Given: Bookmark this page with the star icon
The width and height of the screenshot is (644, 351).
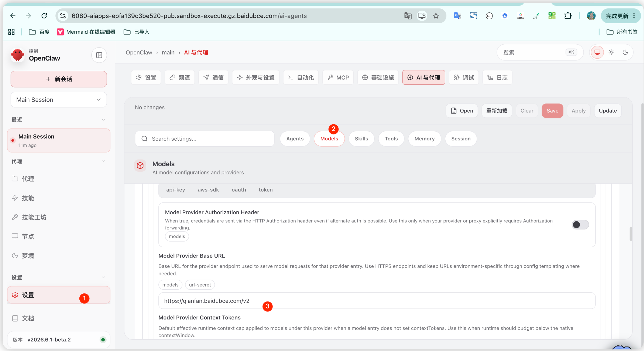Looking at the screenshot, I should pos(436,16).
